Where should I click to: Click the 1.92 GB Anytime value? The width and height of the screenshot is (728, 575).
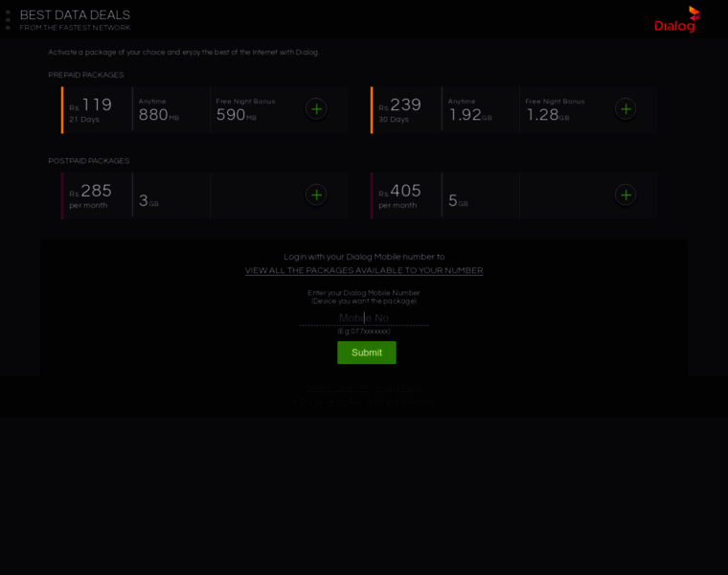point(470,115)
